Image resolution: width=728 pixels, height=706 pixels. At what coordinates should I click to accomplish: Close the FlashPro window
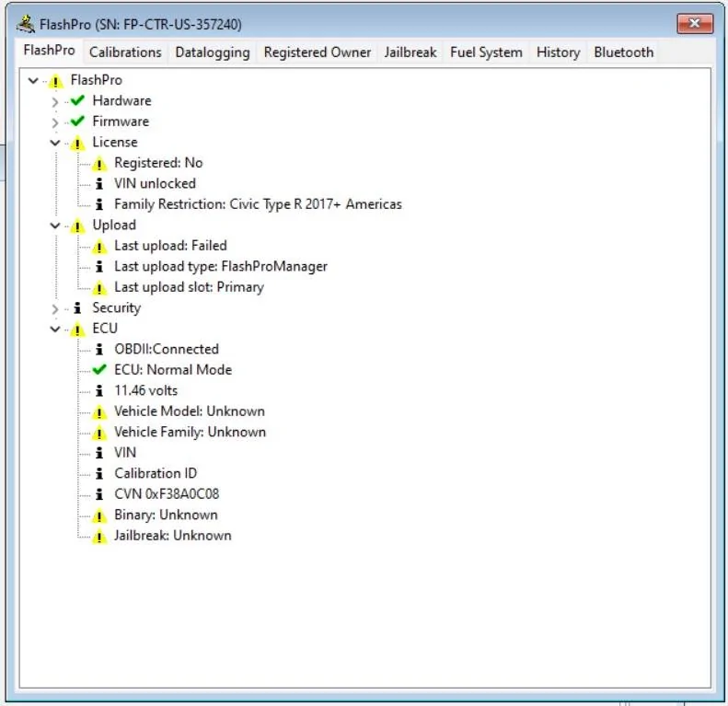(x=695, y=24)
